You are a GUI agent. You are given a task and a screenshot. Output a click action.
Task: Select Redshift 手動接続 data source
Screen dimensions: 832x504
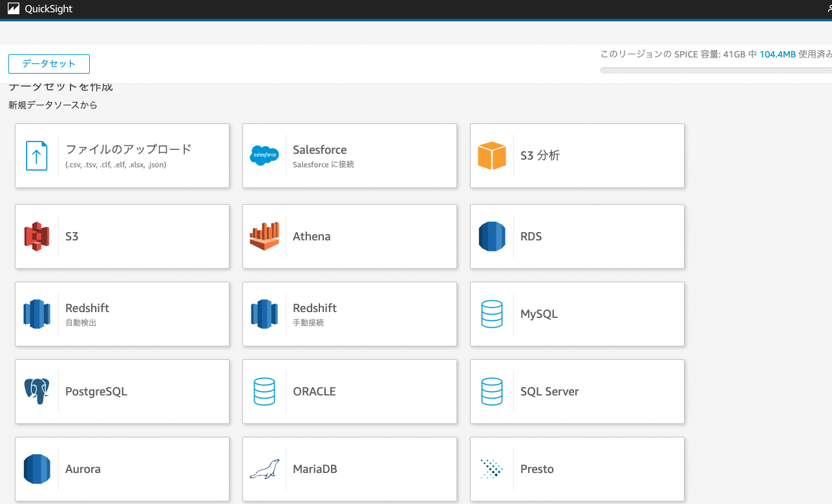[349, 313]
